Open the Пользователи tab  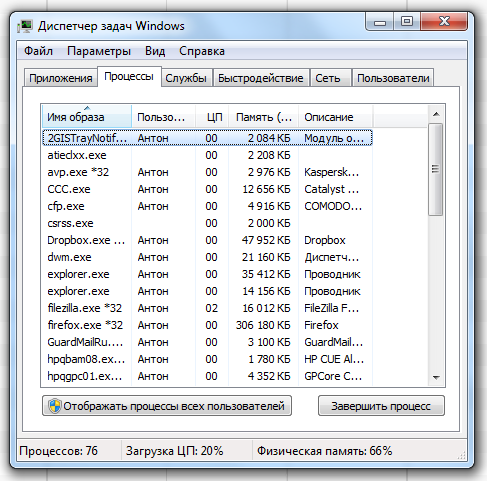coord(393,78)
